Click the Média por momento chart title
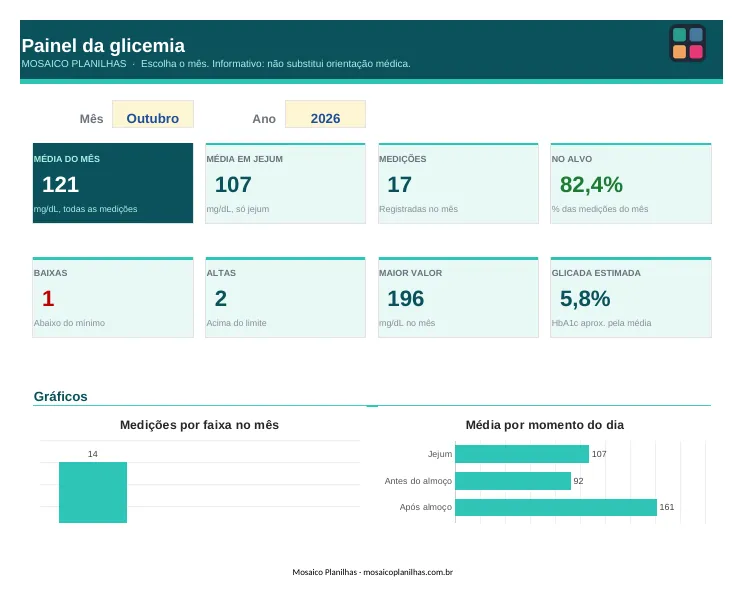The height and width of the screenshot is (597, 743). point(544,425)
